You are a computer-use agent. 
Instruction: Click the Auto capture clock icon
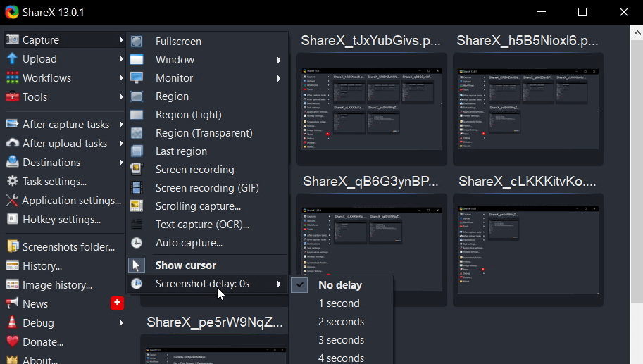coord(137,243)
